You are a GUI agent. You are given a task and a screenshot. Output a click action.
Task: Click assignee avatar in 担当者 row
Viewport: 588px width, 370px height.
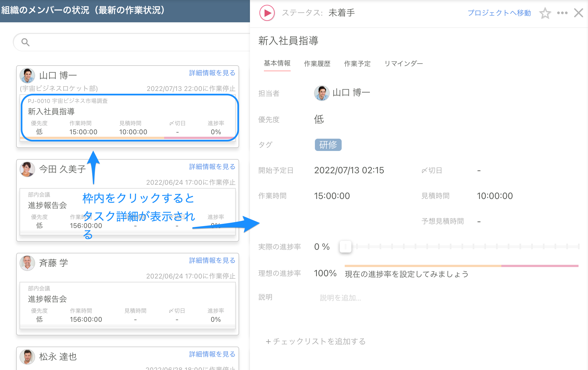322,93
